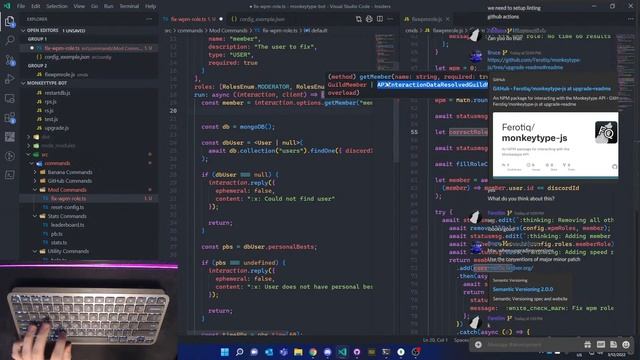Click the Windows Start button
640x360 pixels.
pos(224,352)
